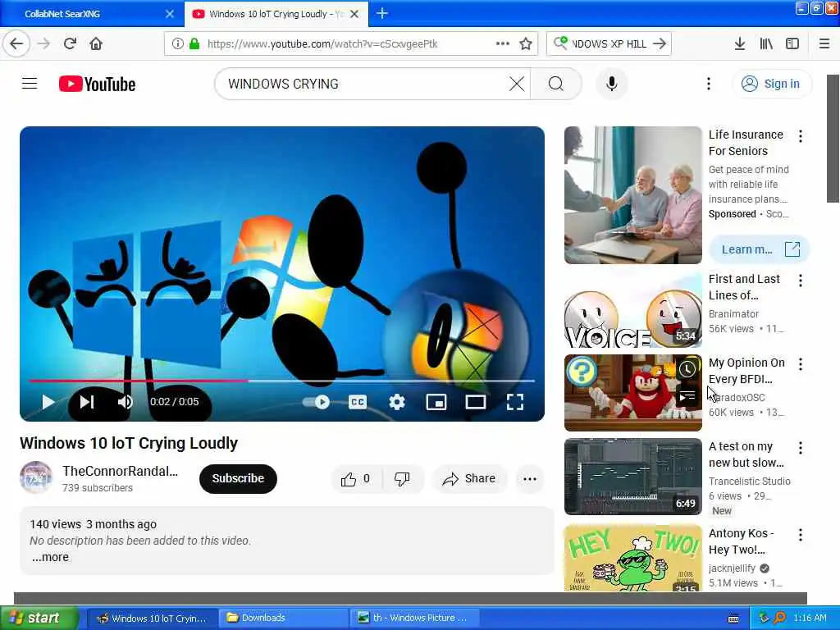
Task: Skip to next video
Action: (x=87, y=402)
